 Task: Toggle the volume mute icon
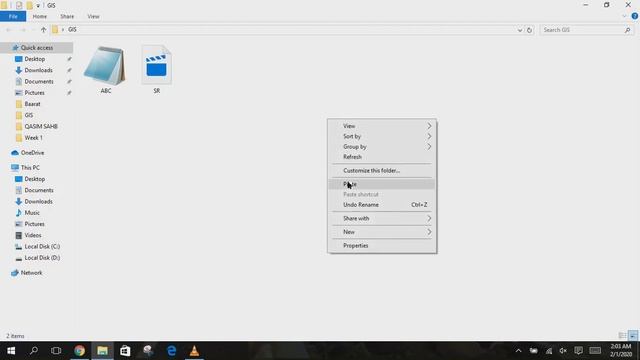point(563,351)
